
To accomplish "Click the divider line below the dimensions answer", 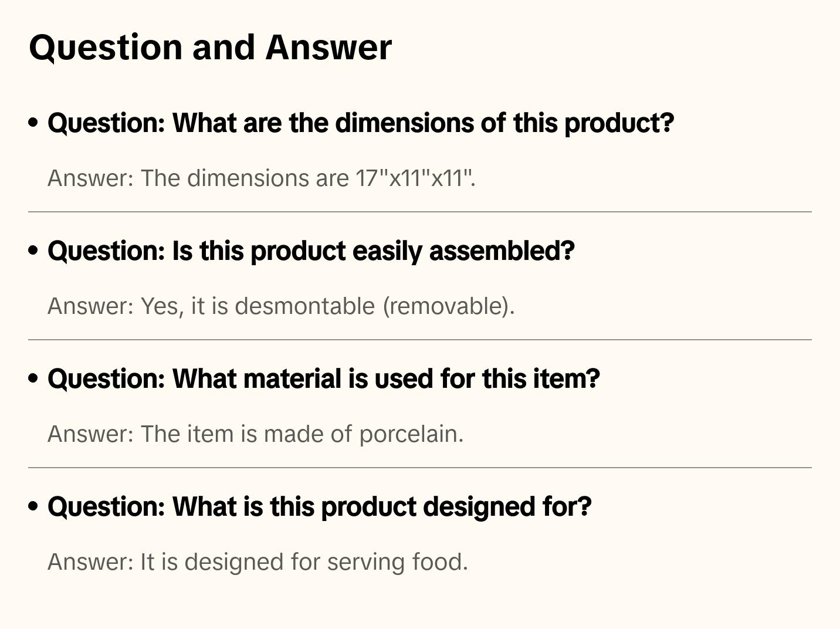I will click(420, 212).
